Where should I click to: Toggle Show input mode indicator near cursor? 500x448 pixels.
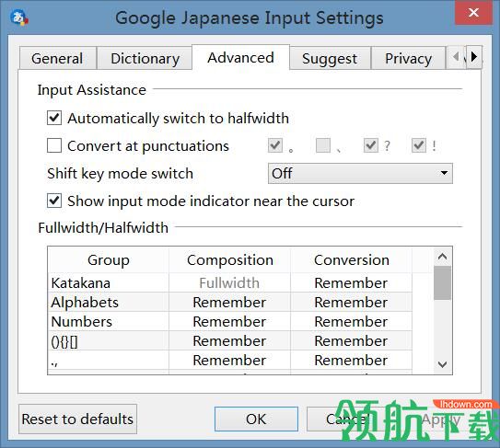pyautogui.click(x=54, y=201)
